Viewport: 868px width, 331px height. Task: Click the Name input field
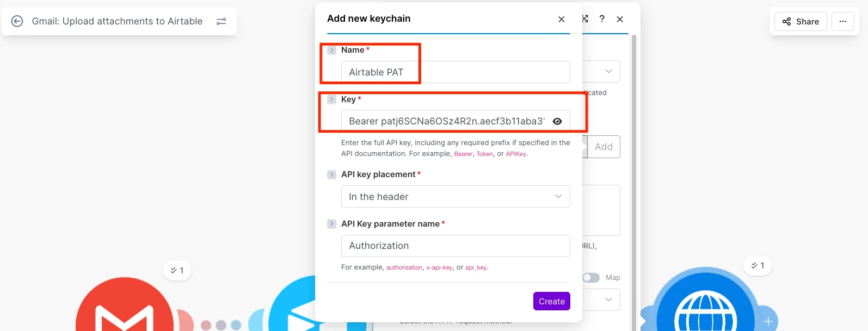pyautogui.click(x=455, y=72)
